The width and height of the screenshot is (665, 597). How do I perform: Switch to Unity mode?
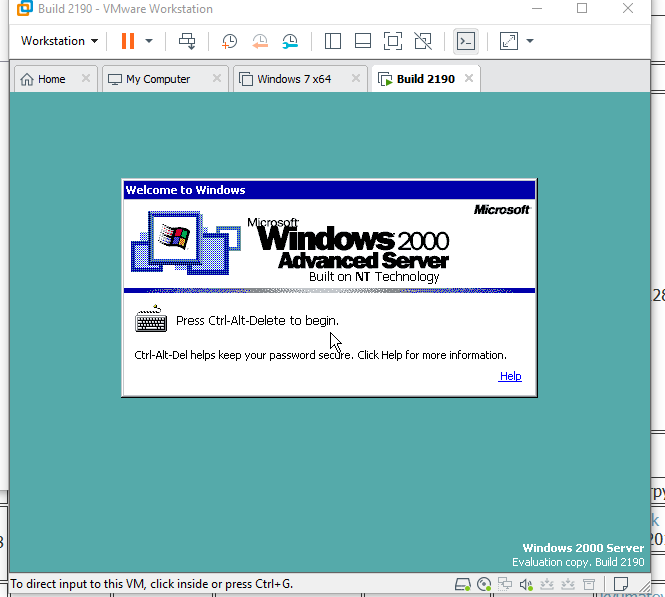coord(423,41)
